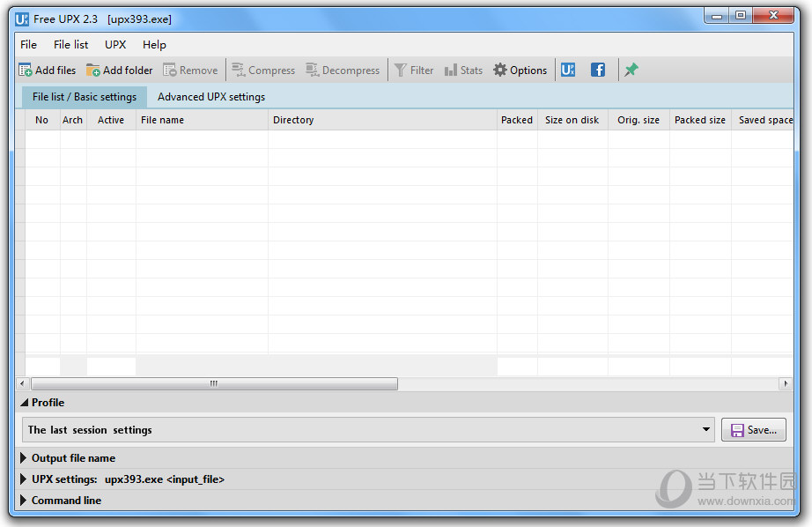Viewport: 812px width, 527px height.
Task: Click the Free UPX title bar icon
Action: click(22, 19)
